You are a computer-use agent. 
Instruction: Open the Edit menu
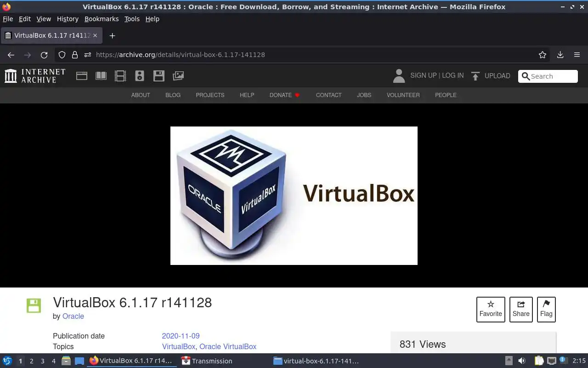(24, 19)
